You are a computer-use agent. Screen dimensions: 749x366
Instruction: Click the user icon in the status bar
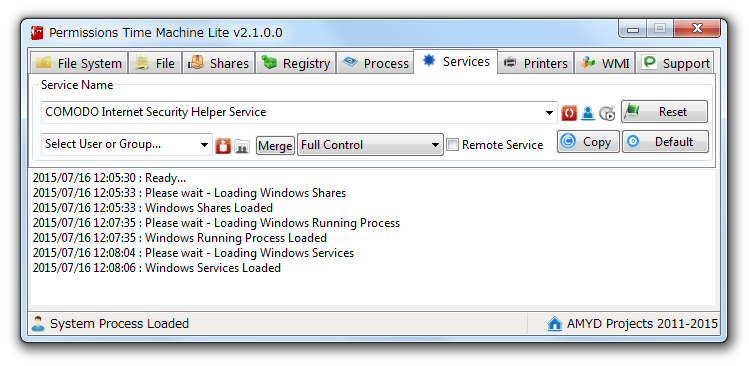click(38, 324)
